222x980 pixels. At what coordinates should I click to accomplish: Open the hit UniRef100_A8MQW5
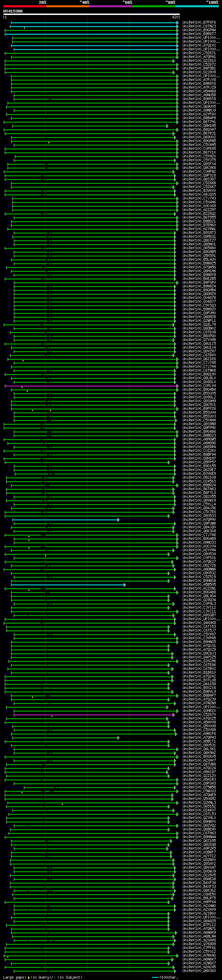coord(199,439)
